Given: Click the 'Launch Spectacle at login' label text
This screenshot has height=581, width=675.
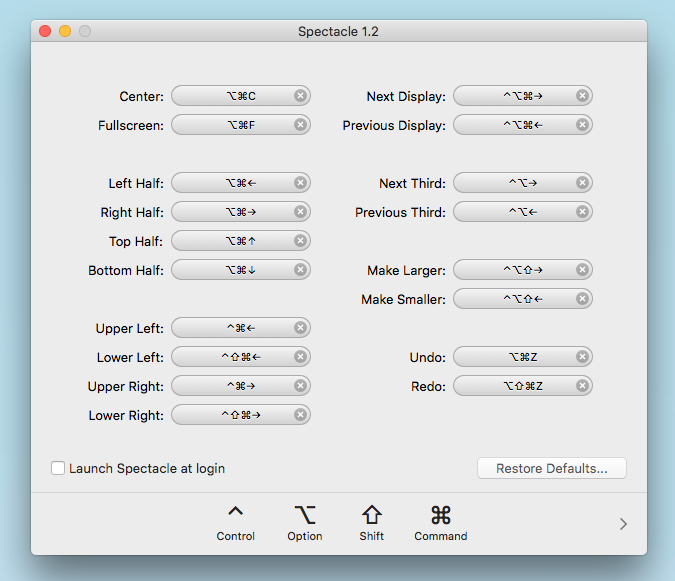Looking at the screenshot, I should (147, 468).
